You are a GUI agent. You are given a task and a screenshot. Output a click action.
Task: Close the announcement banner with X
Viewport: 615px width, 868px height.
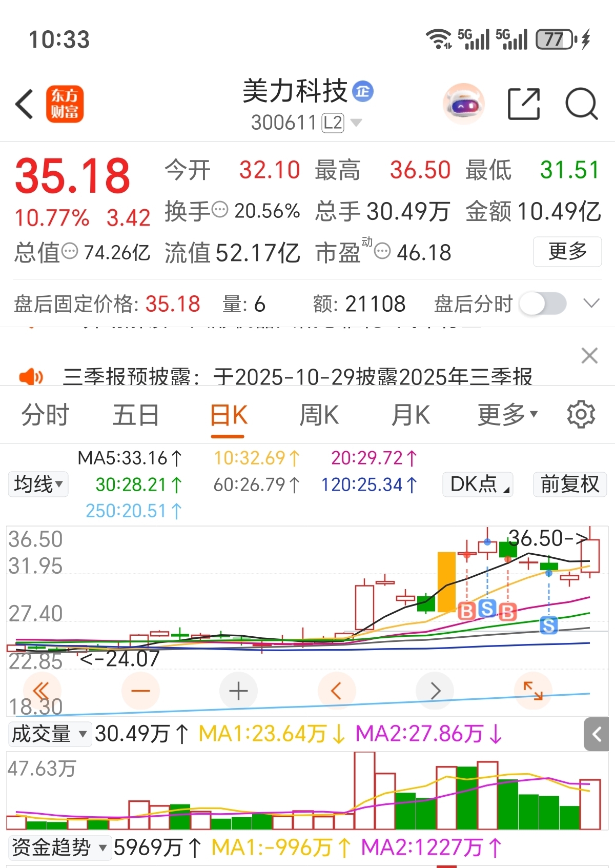(x=589, y=355)
